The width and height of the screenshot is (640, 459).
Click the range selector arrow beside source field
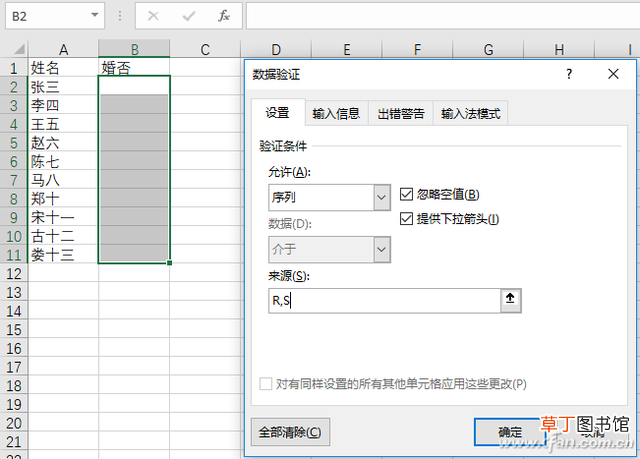[511, 301]
